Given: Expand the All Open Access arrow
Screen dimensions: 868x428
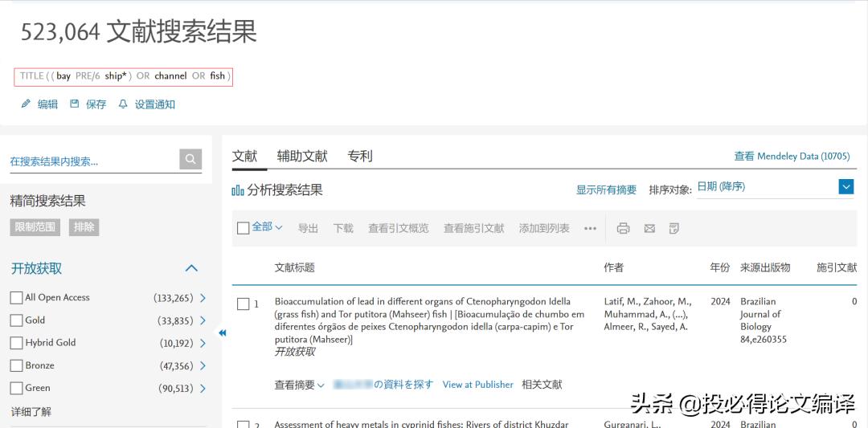Looking at the screenshot, I should coord(203,297).
